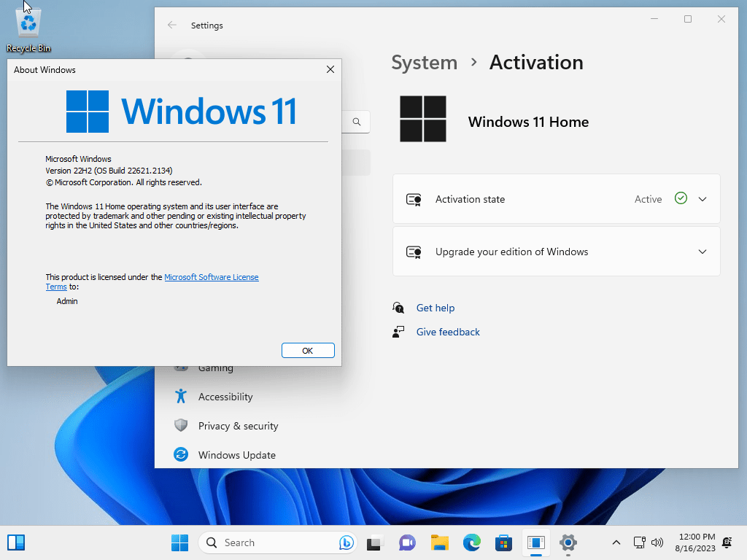Select the Settings gear in the taskbar
Screen dimensions: 747x560
click(568, 542)
